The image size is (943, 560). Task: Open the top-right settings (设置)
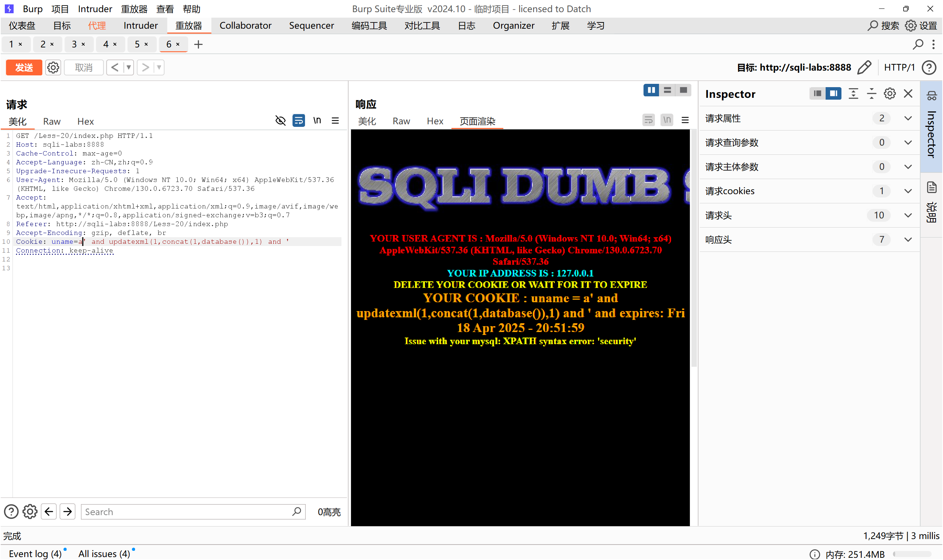coord(922,26)
